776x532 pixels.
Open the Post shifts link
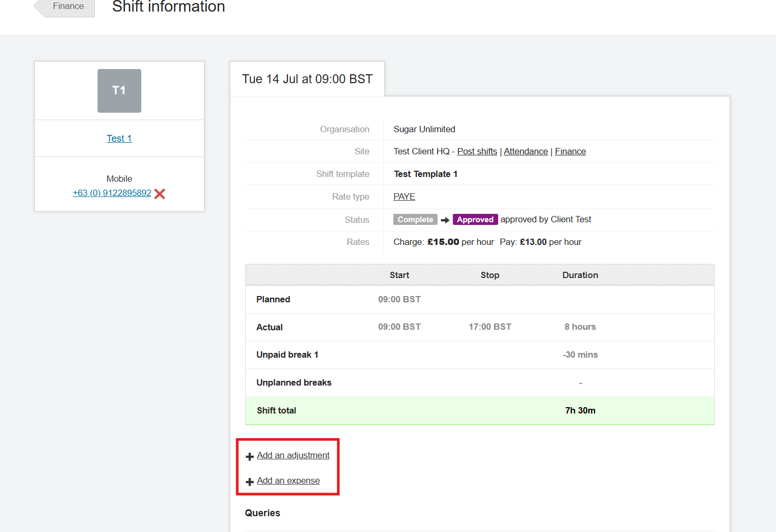(477, 151)
